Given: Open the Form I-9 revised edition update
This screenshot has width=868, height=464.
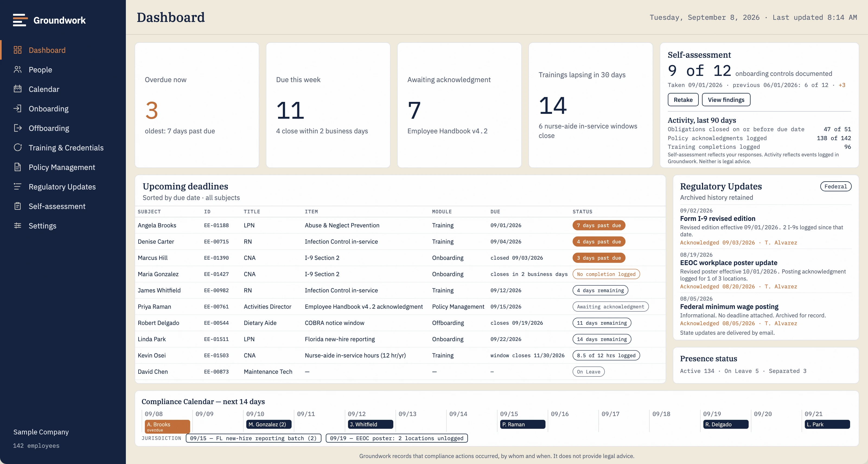Looking at the screenshot, I should [x=717, y=218].
